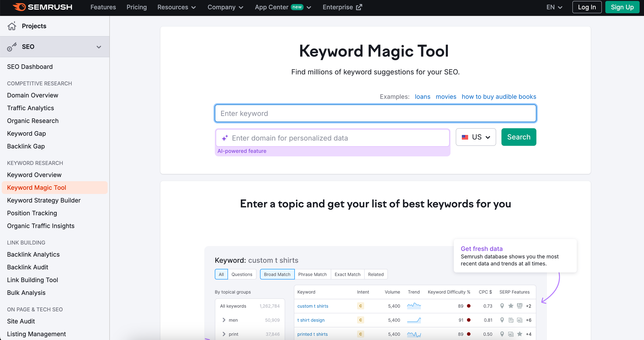644x340 pixels.
Task: Open Position Tracking
Action: (x=32, y=213)
